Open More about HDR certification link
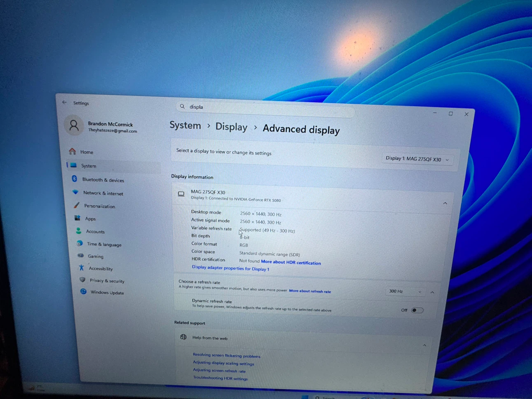The width and height of the screenshot is (532, 399). (x=291, y=262)
